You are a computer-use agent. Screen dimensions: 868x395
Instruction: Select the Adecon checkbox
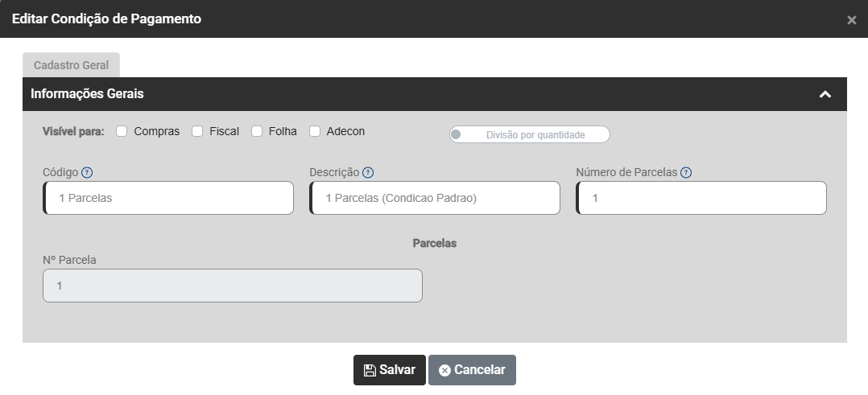coord(316,131)
